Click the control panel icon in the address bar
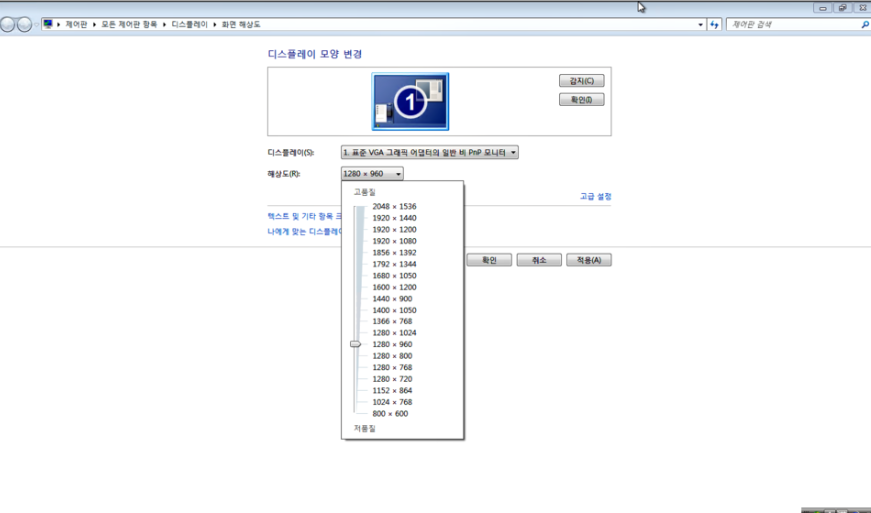Screen dimensions: 871x513 click(48, 24)
